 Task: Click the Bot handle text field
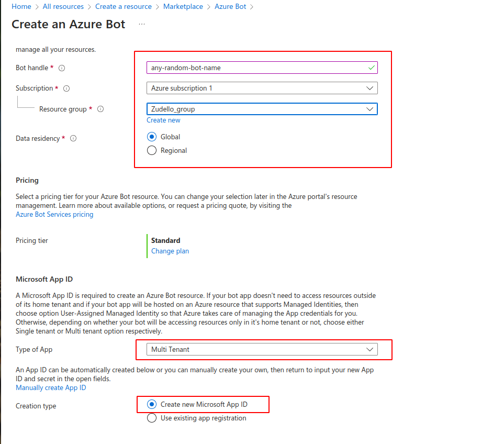tap(256, 68)
